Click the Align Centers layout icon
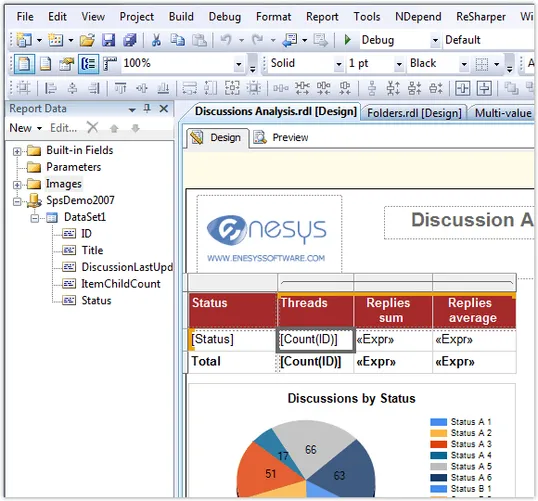This screenshot has height=501, width=538. tap(72, 89)
